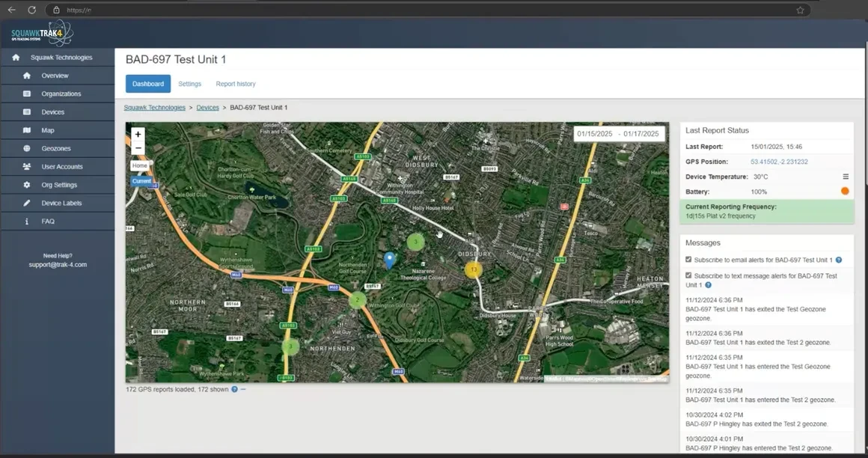Screen dimensions: 868x458
Task: Click the home icon beside Squawk Technologies
Action: 16,57
